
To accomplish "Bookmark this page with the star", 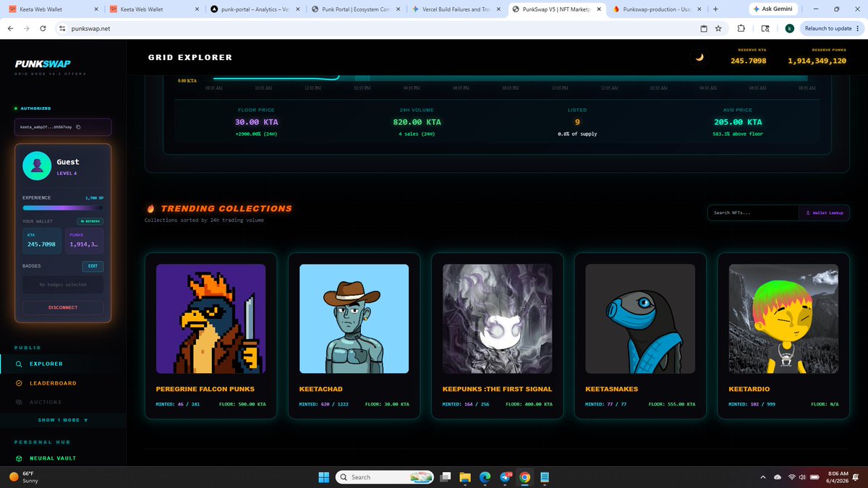I will click(718, 28).
